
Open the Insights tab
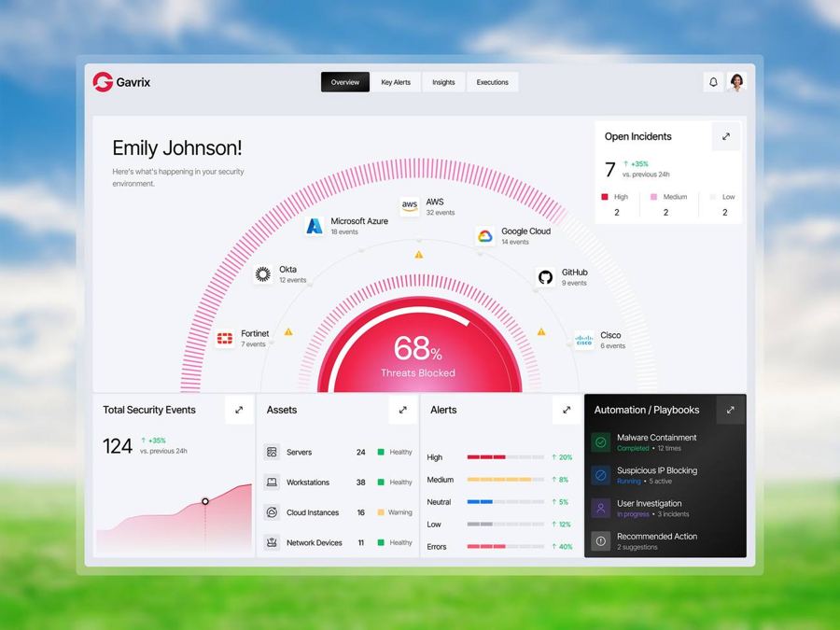tap(443, 82)
